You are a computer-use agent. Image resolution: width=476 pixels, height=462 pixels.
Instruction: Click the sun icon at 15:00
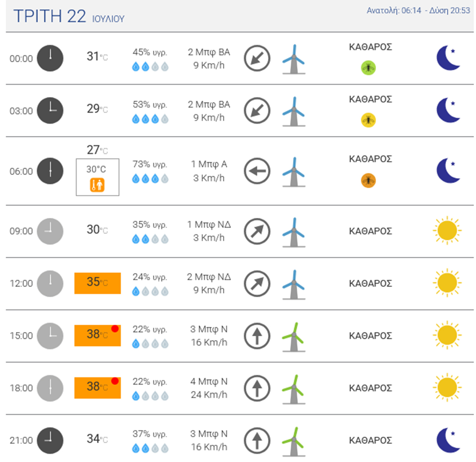pos(447,335)
